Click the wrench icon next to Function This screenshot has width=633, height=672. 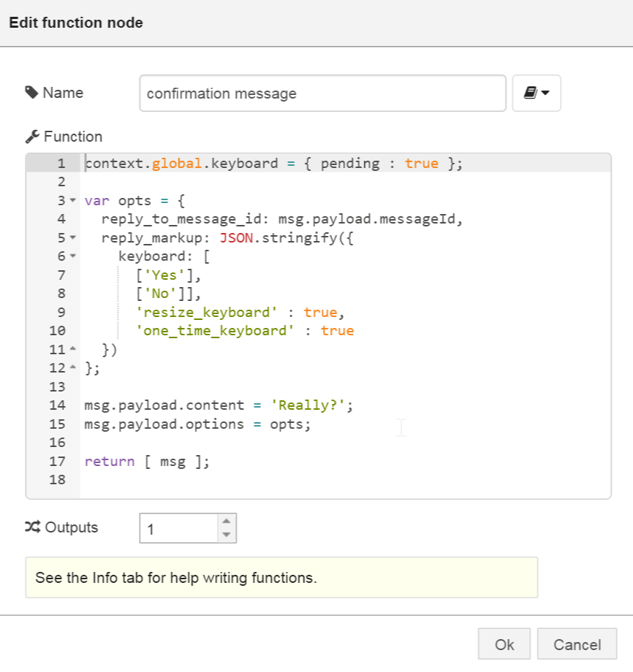pos(31,136)
